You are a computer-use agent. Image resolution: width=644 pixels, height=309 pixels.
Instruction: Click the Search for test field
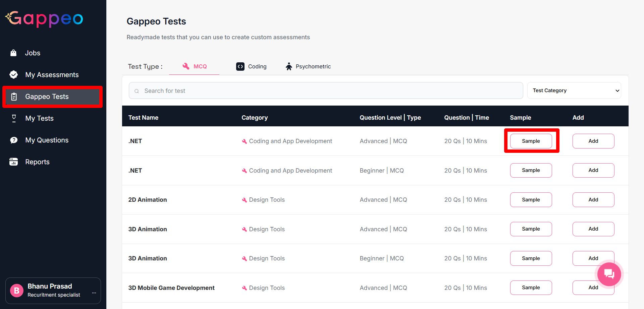(325, 91)
